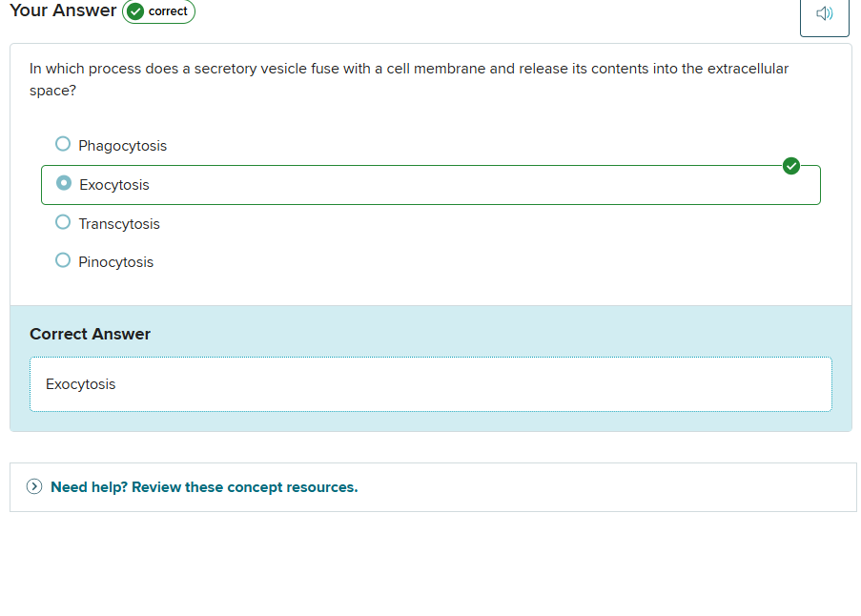Click the 'Your Answer' heading
The height and width of the screenshot is (616, 861).
click(x=63, y=10)
